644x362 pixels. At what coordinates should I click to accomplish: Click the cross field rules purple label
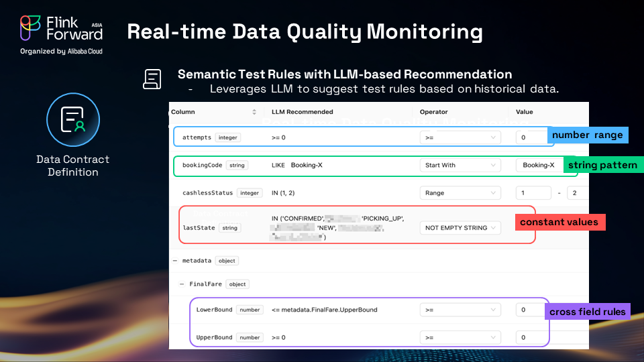pos(588,312)
